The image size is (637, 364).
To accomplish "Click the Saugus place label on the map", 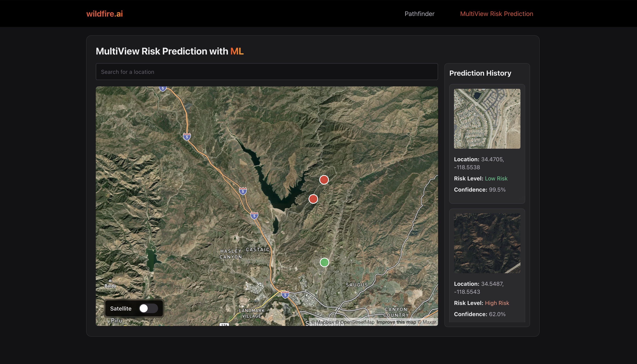I will 356,285.
